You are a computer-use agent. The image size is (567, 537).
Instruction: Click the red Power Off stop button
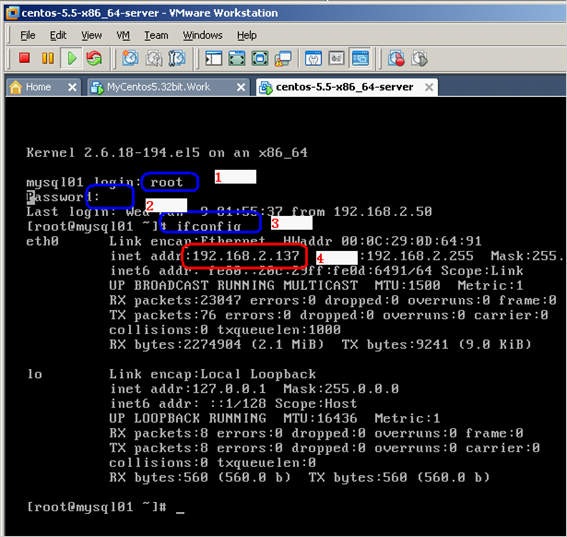click(24, 58)
